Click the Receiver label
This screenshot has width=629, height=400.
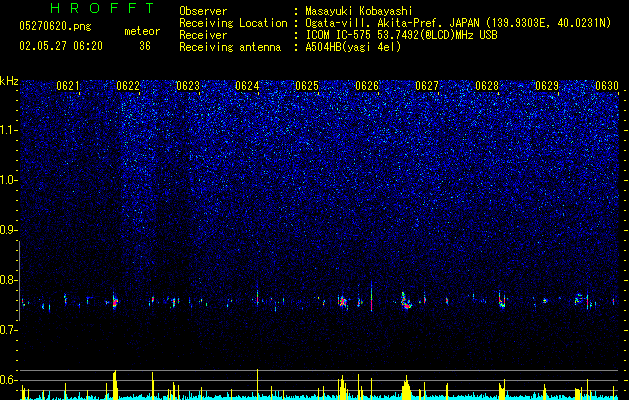tap(203, 35)
